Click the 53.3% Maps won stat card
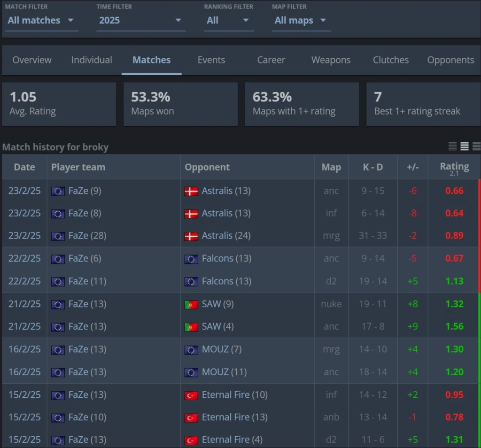 click(180, 104)
